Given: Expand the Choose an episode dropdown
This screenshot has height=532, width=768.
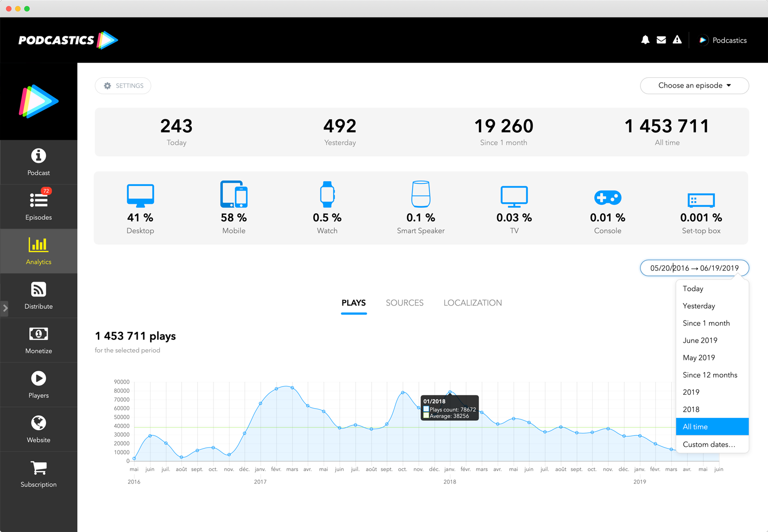Looking at the screenshot, I should [694, 86].
